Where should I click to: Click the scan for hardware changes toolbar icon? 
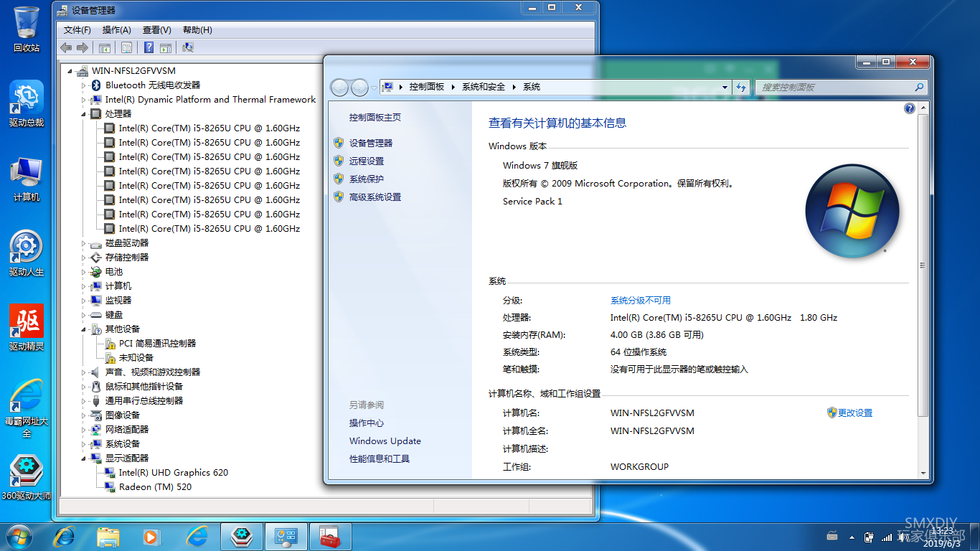tap(188, 47)
